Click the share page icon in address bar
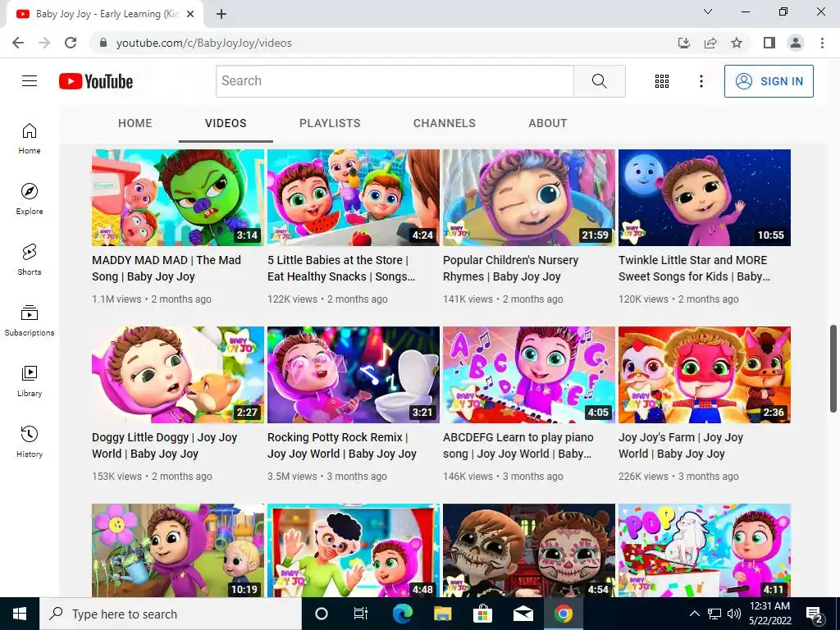The image size is (840, 630). point(710,43)
